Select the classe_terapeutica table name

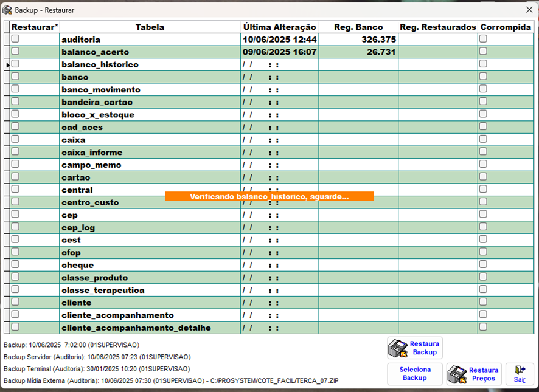click(103, 291)
